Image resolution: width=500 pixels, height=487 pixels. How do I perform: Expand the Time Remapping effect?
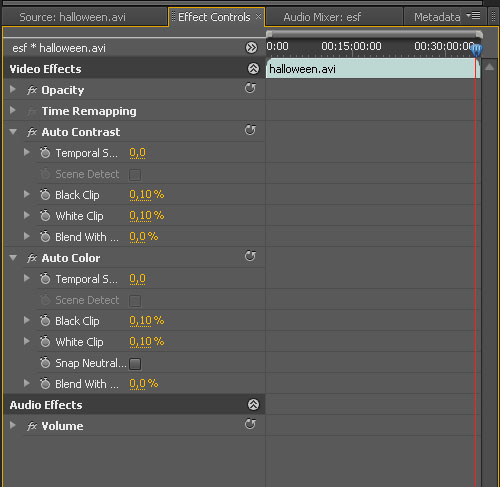coord(13,110)
